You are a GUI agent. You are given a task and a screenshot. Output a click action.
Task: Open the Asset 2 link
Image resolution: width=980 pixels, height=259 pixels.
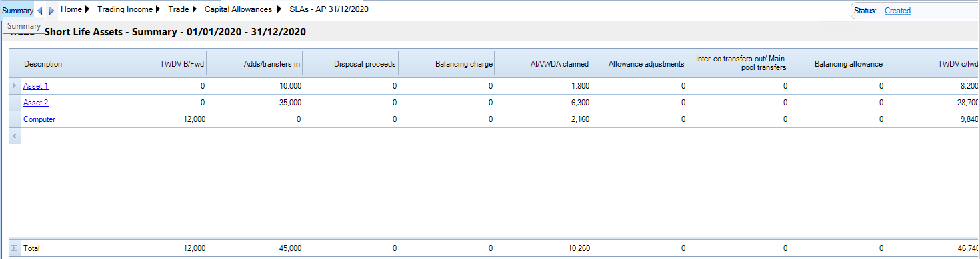point(35,103)
